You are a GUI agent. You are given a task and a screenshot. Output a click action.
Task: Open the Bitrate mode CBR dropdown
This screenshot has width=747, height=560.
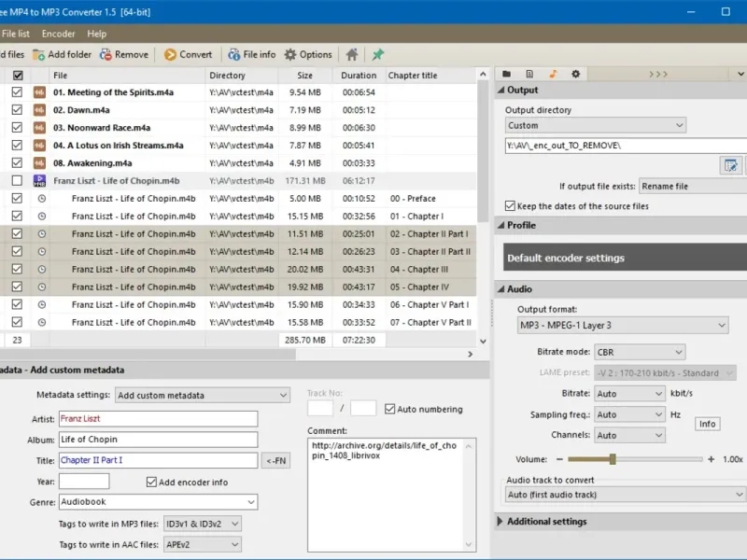point(640,353)
